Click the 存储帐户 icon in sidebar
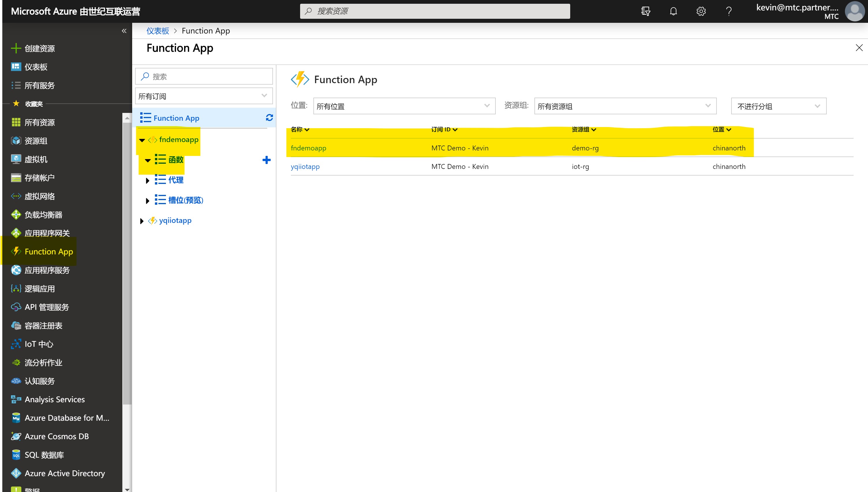The image size is (868, 492). tap(16, 178)
